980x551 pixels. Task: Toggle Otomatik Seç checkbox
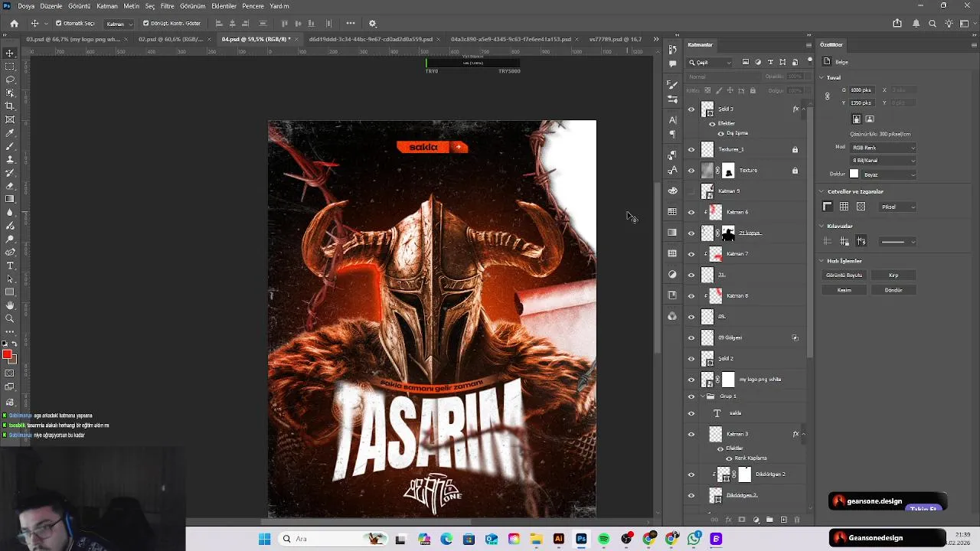tap(59, 24)
